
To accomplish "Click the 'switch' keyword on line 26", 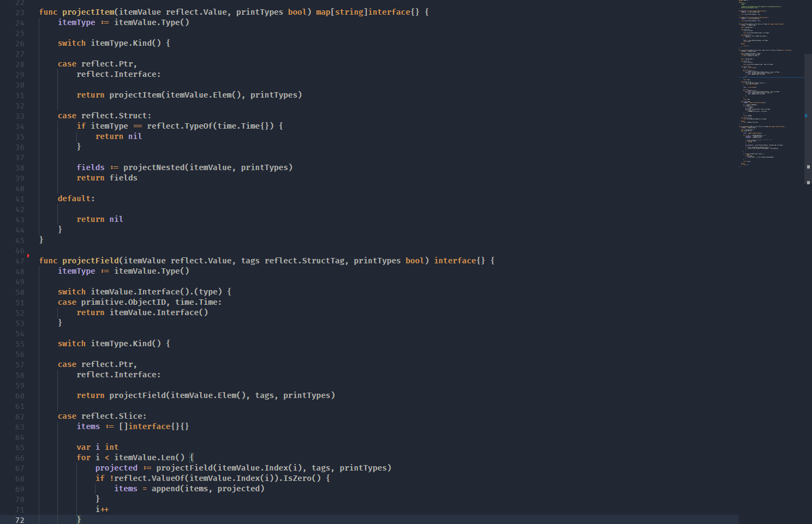I will [x=71, y=43].
